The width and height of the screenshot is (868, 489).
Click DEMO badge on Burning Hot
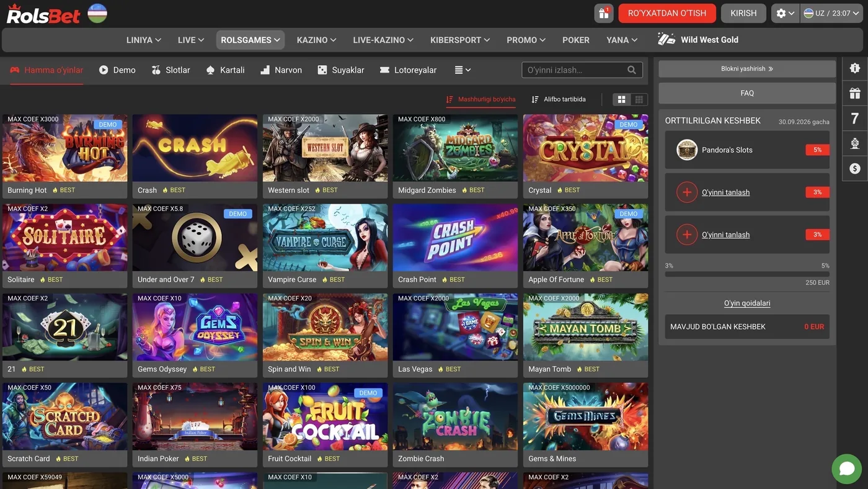[108, 124]
